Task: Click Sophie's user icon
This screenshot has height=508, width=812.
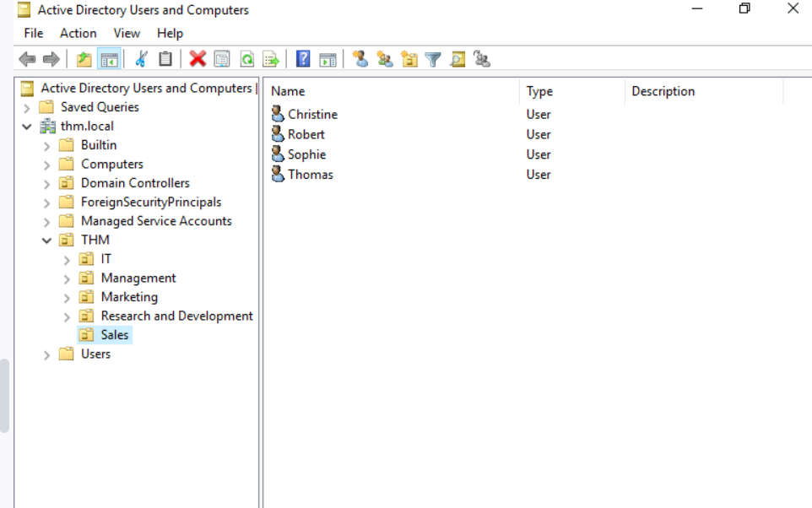Action: [x=278, y=154]
